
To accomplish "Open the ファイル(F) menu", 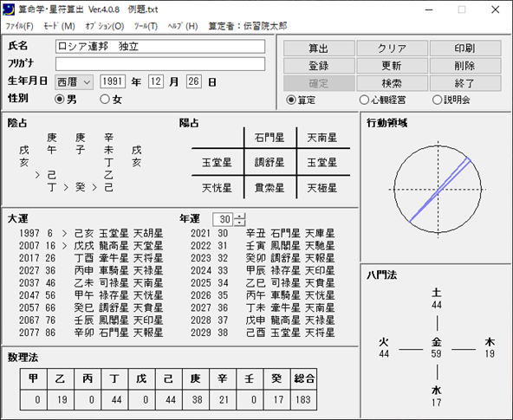I will [19, 26].
